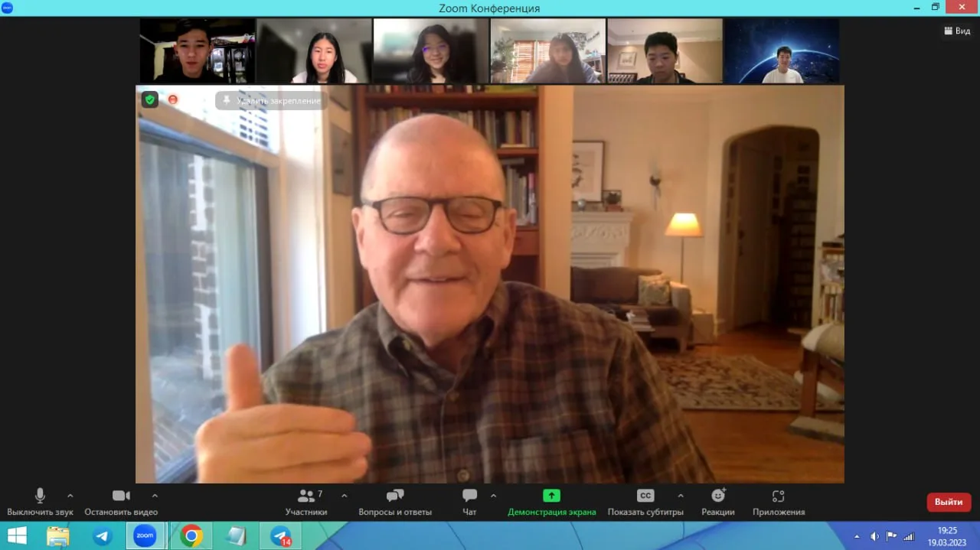Expand arrow next to Chat
Screen dimensions: 980x550
493,495
